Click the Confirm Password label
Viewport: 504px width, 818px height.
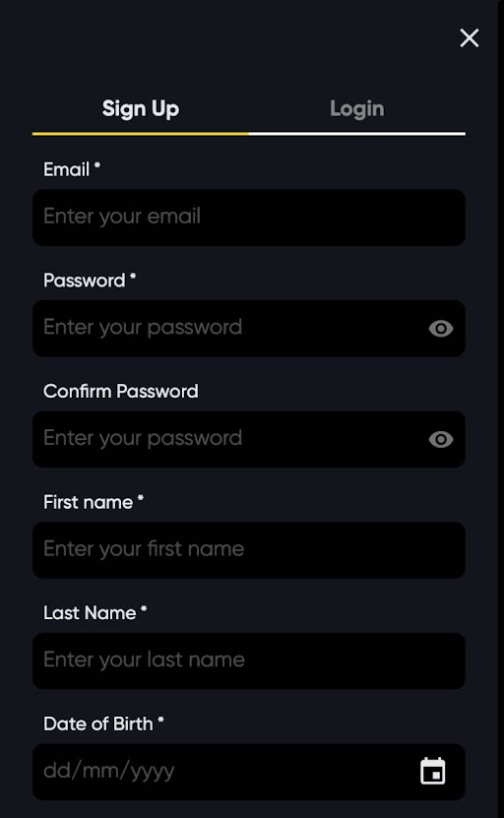[x=120, y=391]
